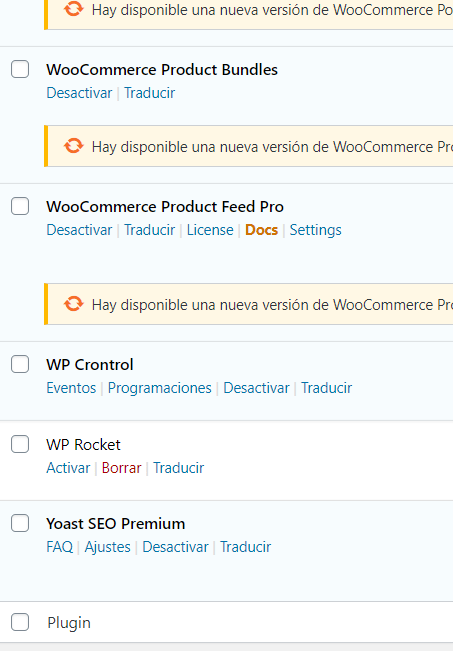Tick WooCommerce Product Feed Pro checkbox
Screen dimensions: 453x651
[20, 206]
